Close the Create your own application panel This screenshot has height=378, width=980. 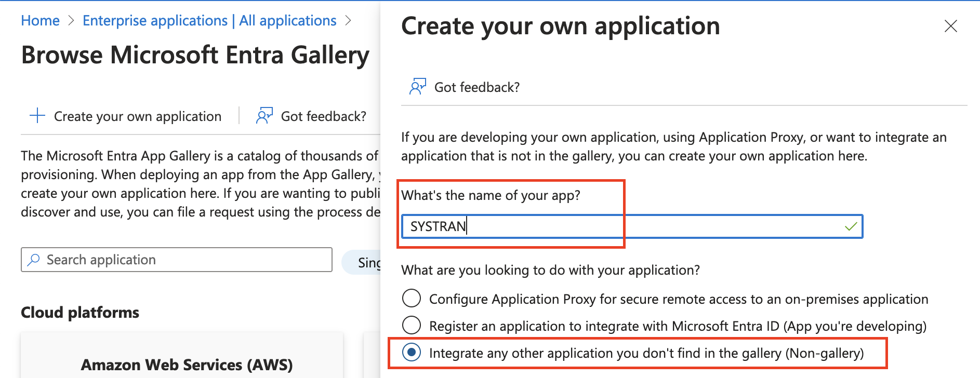950,26
